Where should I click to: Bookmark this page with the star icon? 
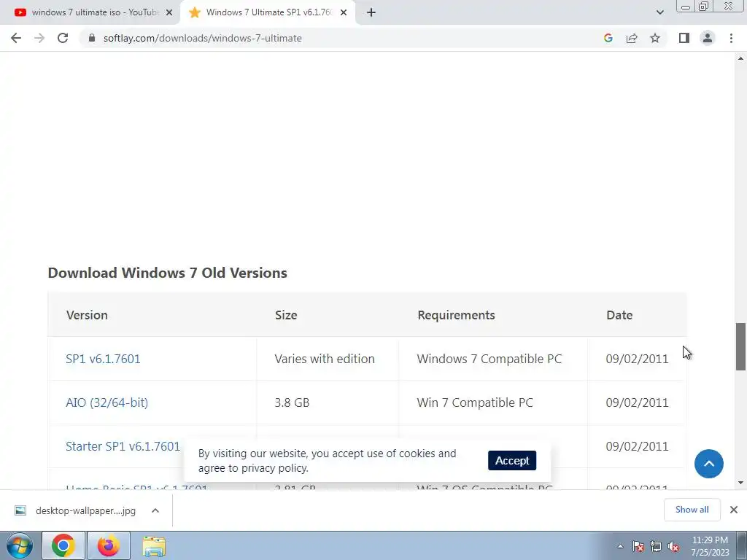(x=655, y=38)
